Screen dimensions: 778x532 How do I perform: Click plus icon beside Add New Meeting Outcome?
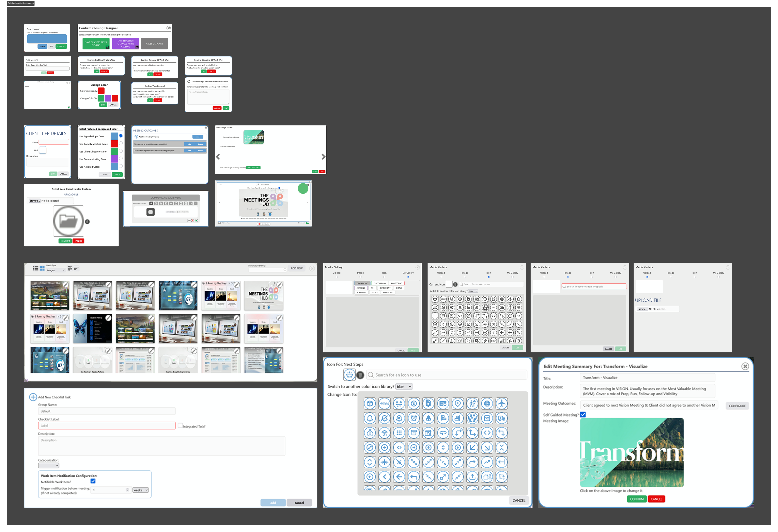click(136, 137)
